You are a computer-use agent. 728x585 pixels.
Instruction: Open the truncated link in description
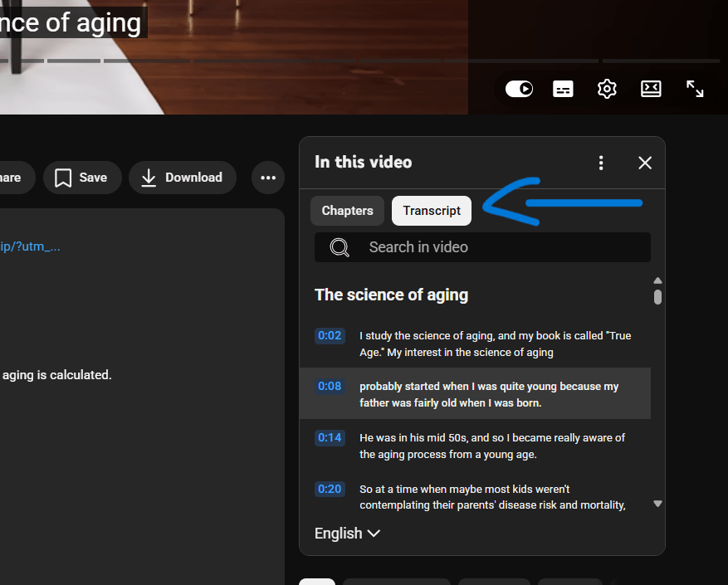30,246
